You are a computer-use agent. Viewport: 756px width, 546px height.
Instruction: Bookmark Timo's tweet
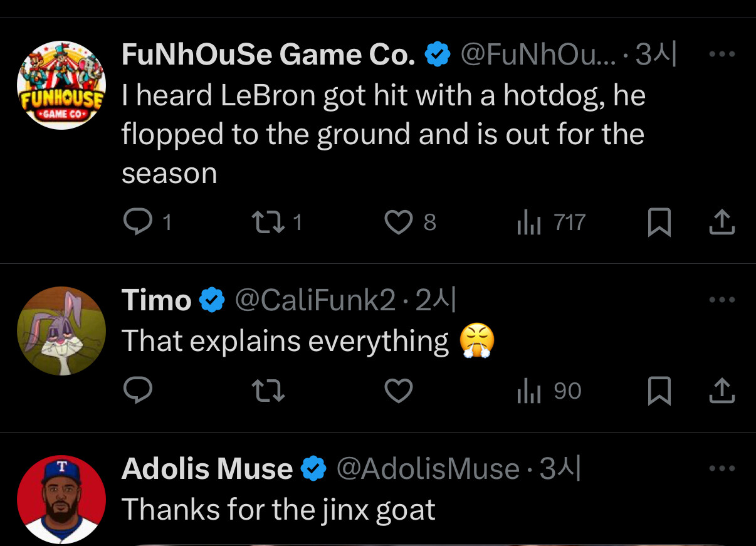pos(658,391)
